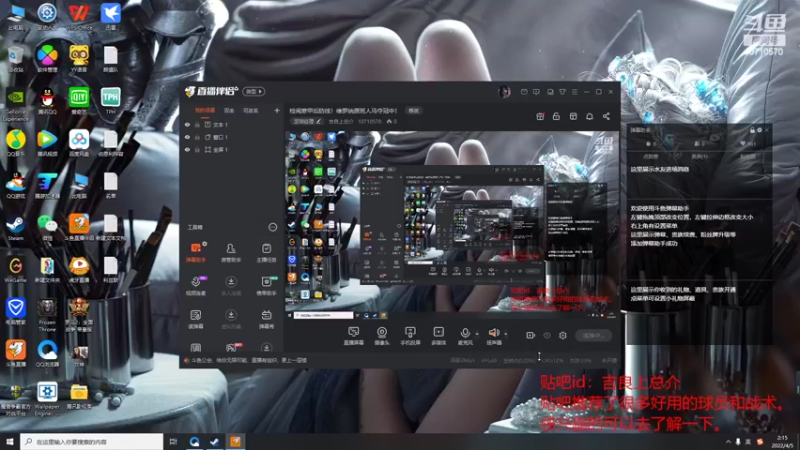Toggle the preview eye icon near settings
The width and height of the screenshot is (800, 450).
click(x=547, y=335)
